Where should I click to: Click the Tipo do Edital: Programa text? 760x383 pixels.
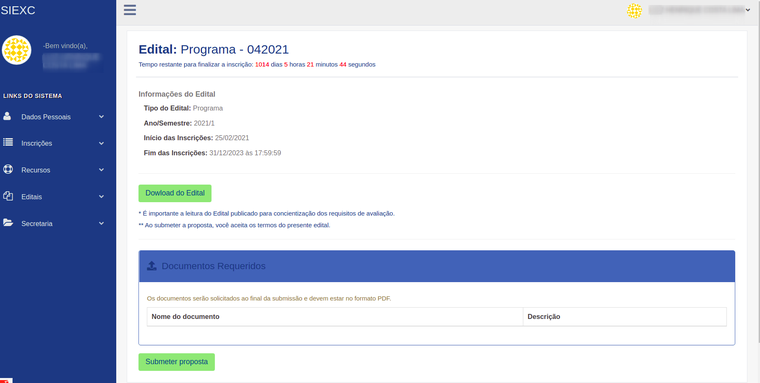pos(183,108)
